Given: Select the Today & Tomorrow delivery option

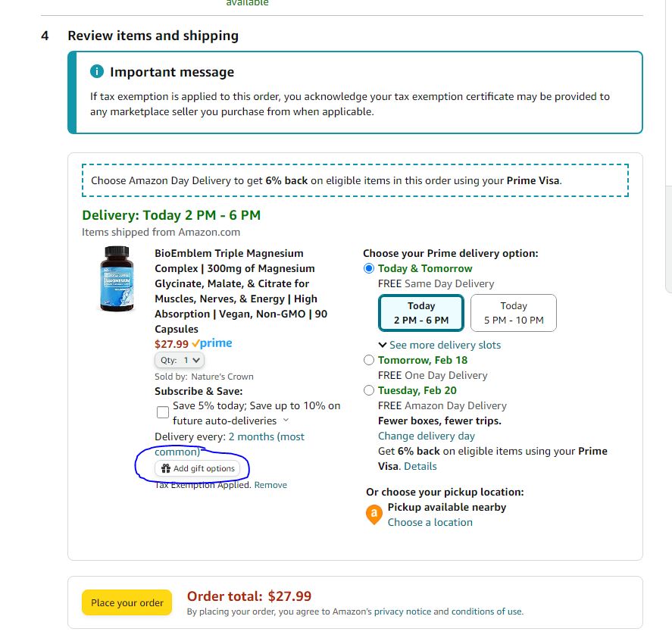Looking at the screenshot, I should [x=369, y=268].
